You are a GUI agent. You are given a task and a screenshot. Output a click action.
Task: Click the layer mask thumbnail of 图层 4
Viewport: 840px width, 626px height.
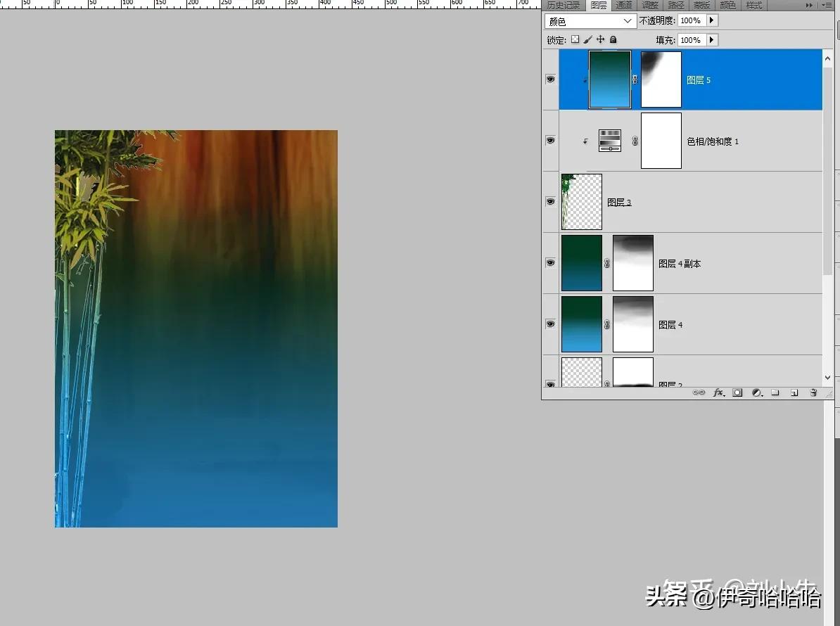click(633, 324)
